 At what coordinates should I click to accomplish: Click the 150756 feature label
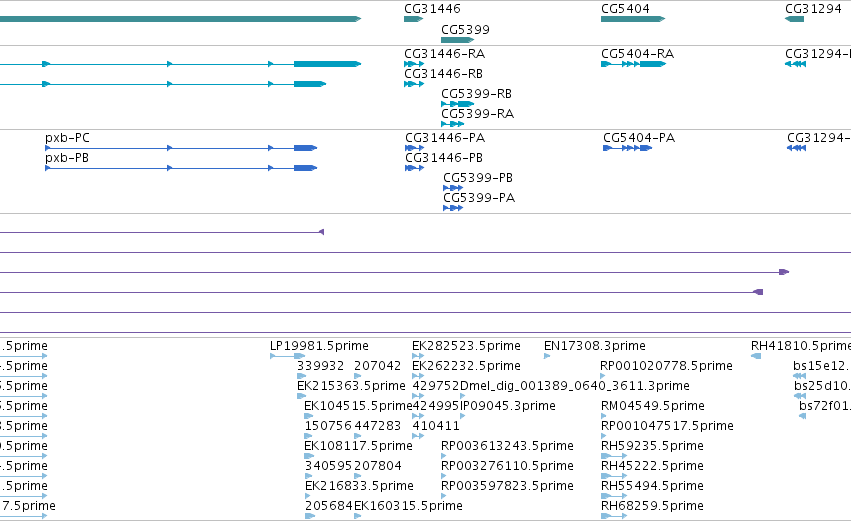click(x=328, y=426)
